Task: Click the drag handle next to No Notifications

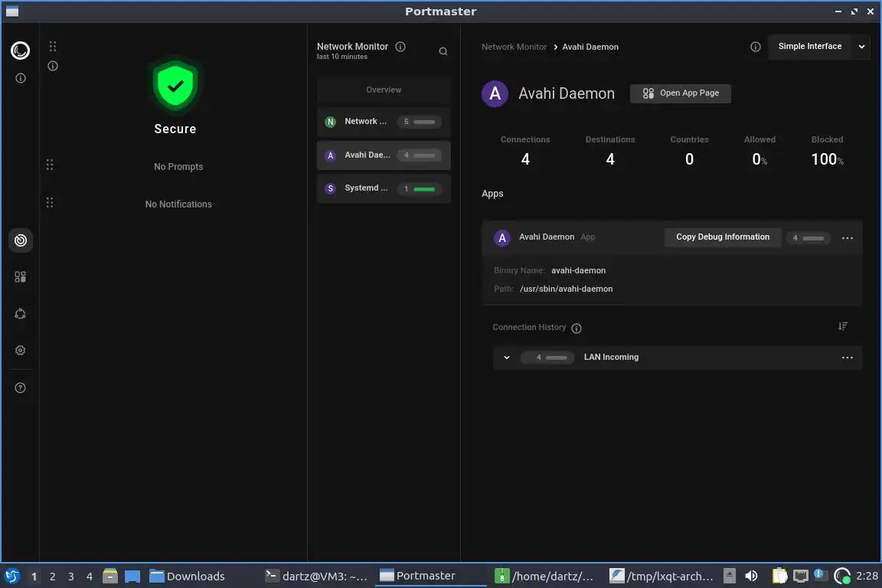Action: coord(50,203)
